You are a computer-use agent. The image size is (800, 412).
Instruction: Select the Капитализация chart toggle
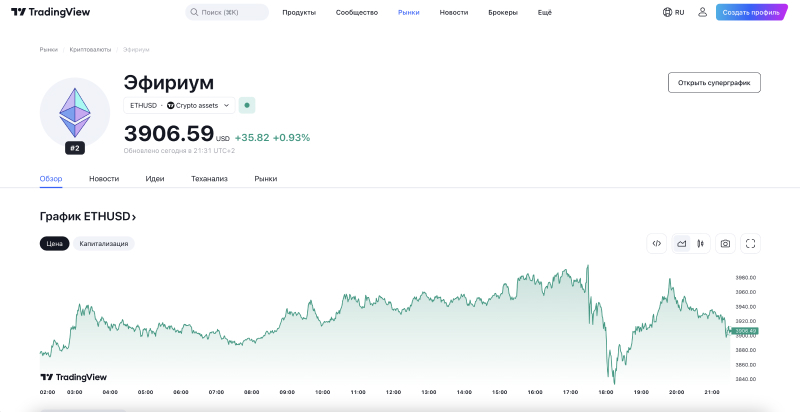(x=104, y=244)
